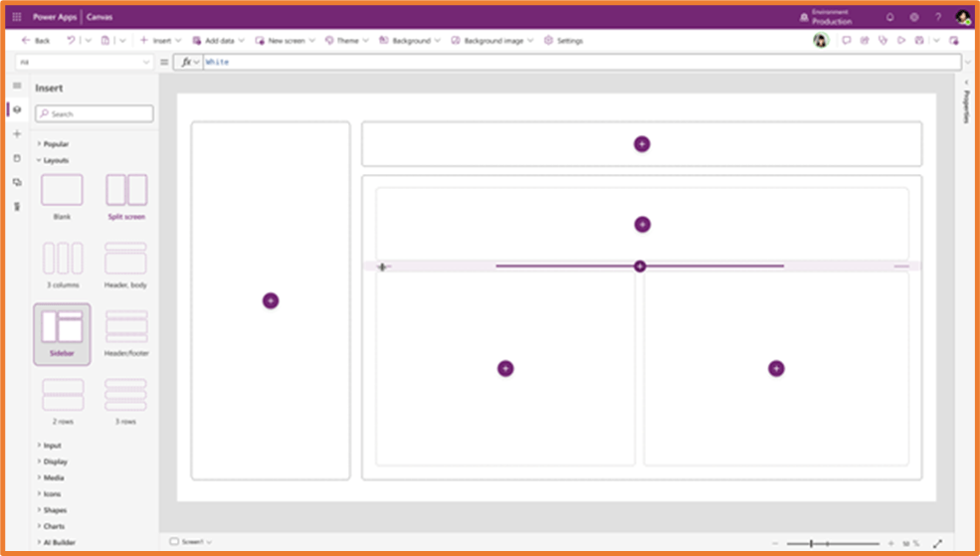This screenshot has width=980, height=556.
Task: Open the Insert menu in toolbar
Action: [x=161, y=41]
